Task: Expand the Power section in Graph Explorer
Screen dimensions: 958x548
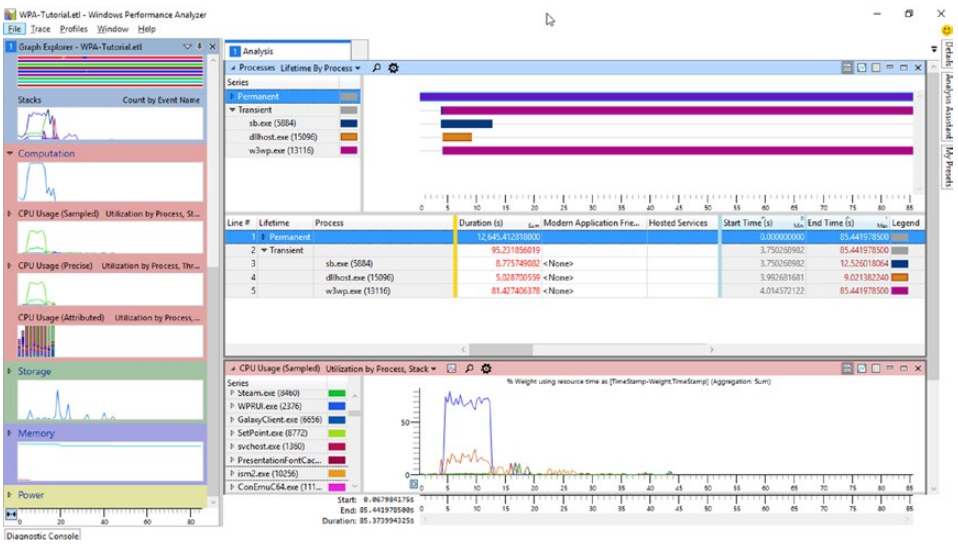Action: (10, 495)
